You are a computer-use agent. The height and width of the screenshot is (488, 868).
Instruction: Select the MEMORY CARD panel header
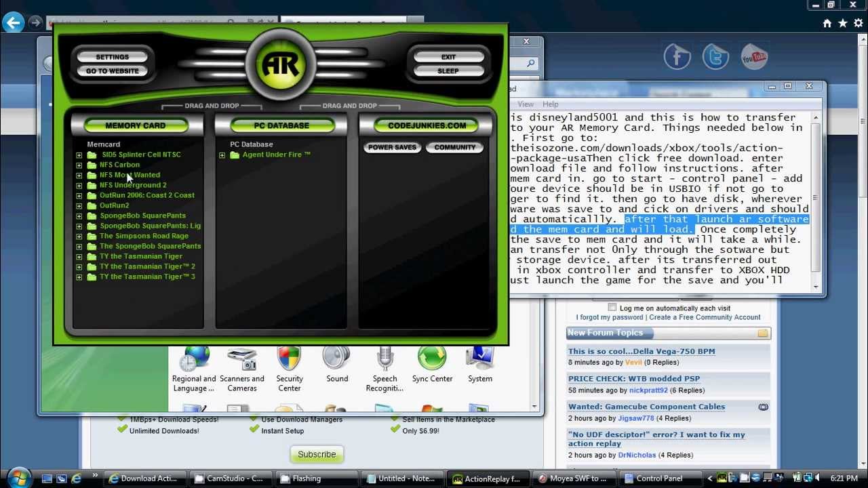(136, 125)
